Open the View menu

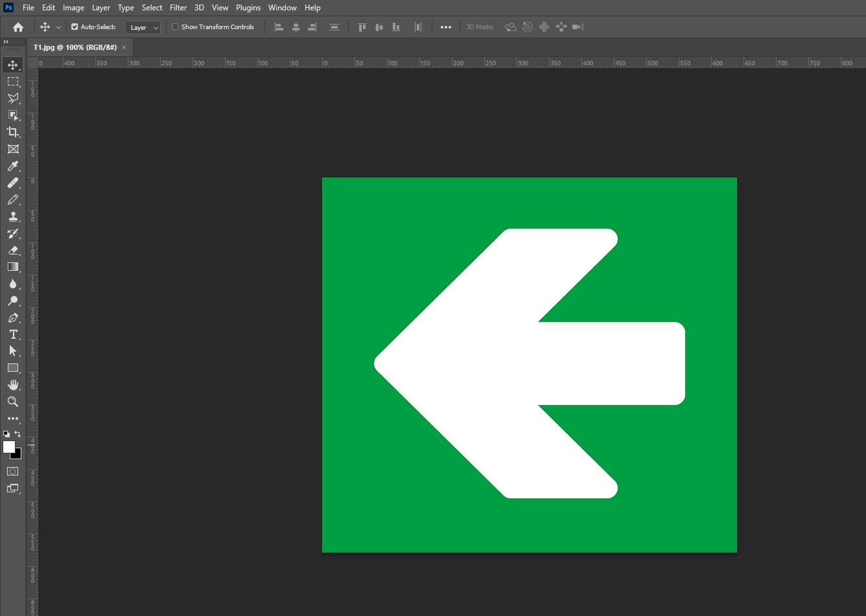click(x=220, y=8)
